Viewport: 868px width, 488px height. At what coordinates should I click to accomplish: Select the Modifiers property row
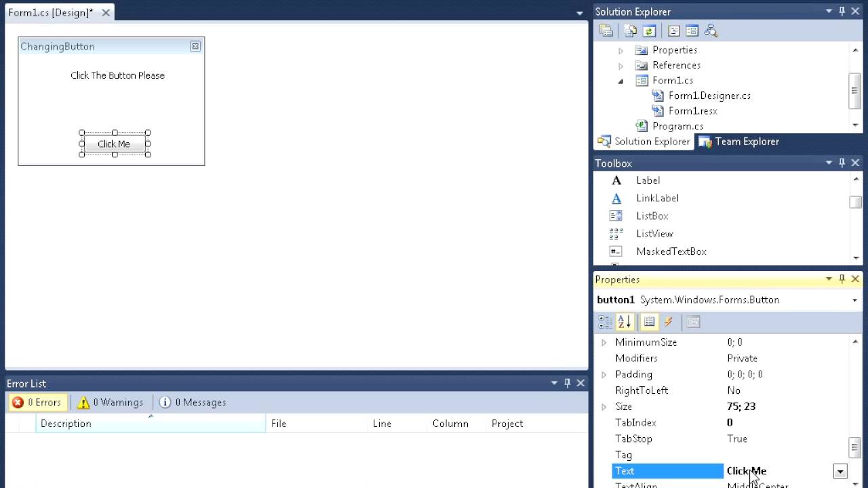pyautogui.click(x=722, y=358)
